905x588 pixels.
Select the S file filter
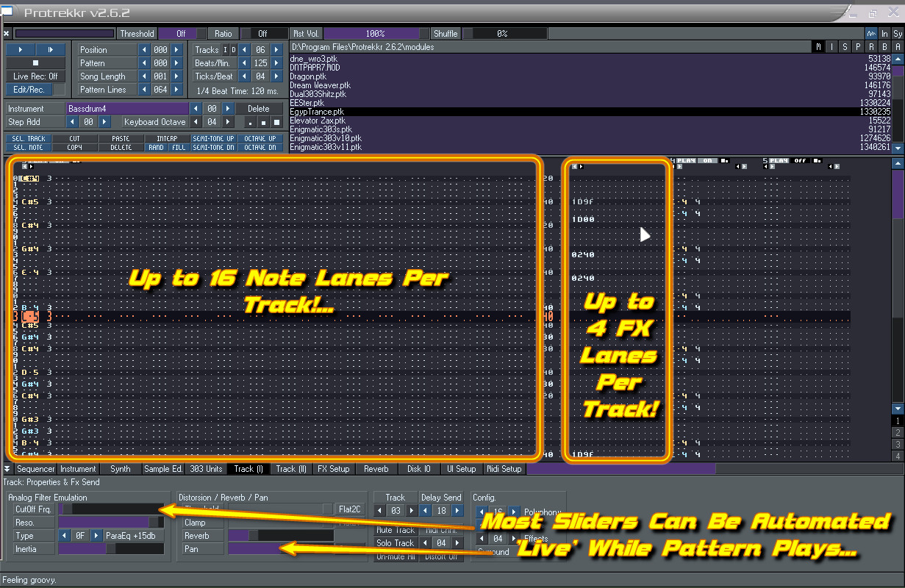[x=845, y=47]
